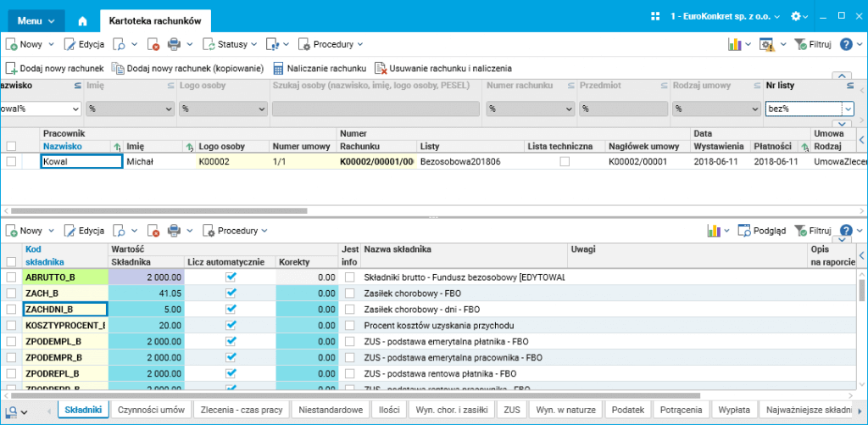Open the Podgląd preview in lower panel
The height and width of the screenshot is (425, 868).
(761, 230)
